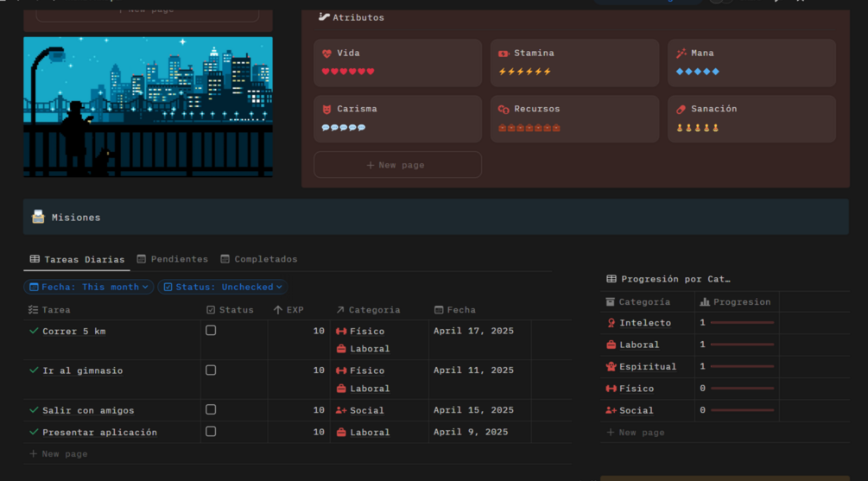
Task: Click the mask icon beside Carisma
Action: point(326,109)
